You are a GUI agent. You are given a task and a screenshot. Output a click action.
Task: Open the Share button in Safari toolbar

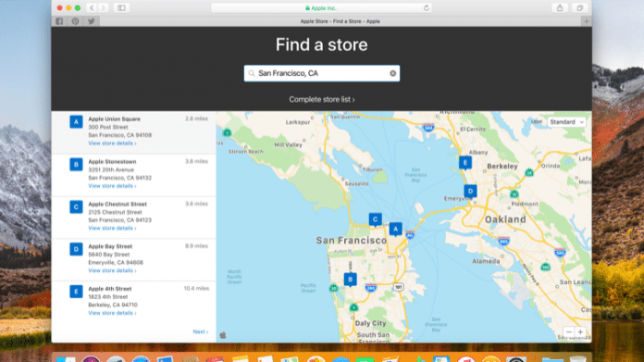pos(560,7)
